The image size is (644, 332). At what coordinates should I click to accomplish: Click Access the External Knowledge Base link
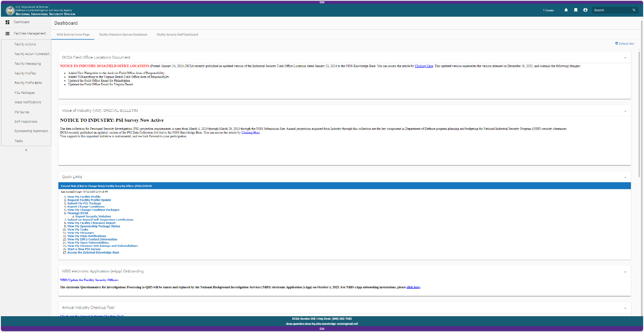93,253
